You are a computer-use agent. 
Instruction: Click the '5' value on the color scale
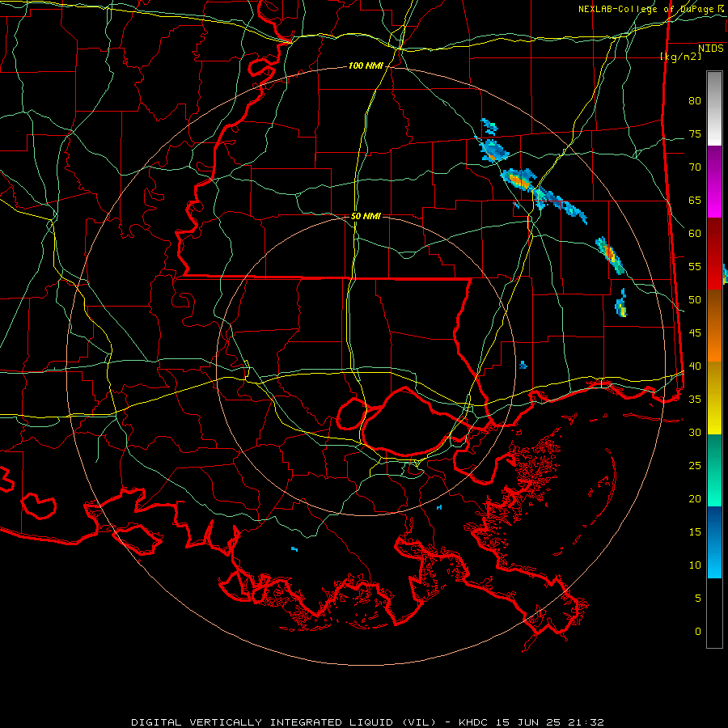(698, 599)
